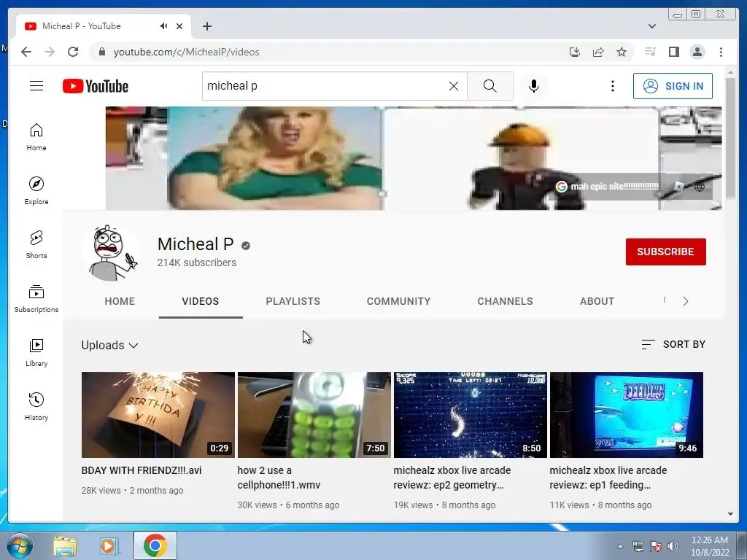The width and height of the screenshot is (747, 560).
Task: Open the 'mah epic site' banner link
Action: click(x=608, y=187)
